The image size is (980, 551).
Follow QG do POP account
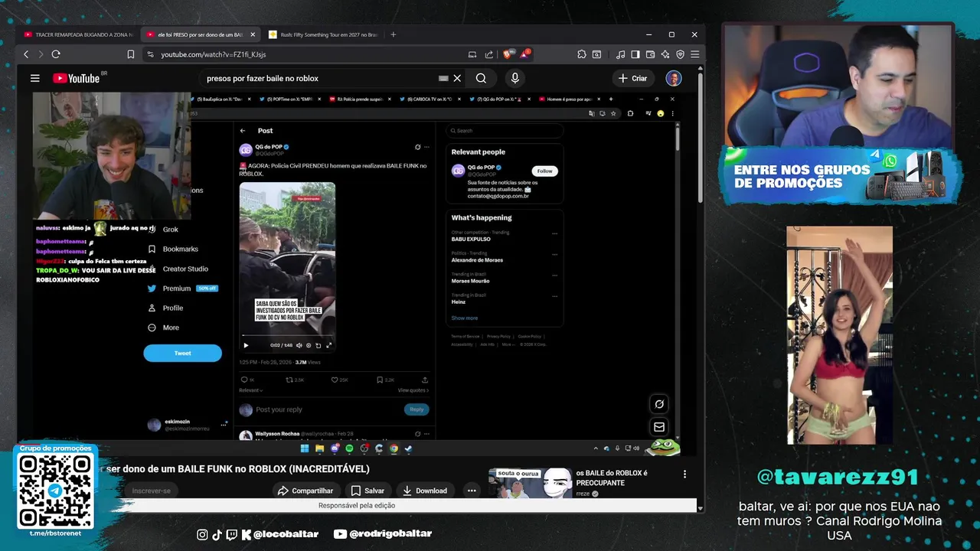[x=544, y=171]
